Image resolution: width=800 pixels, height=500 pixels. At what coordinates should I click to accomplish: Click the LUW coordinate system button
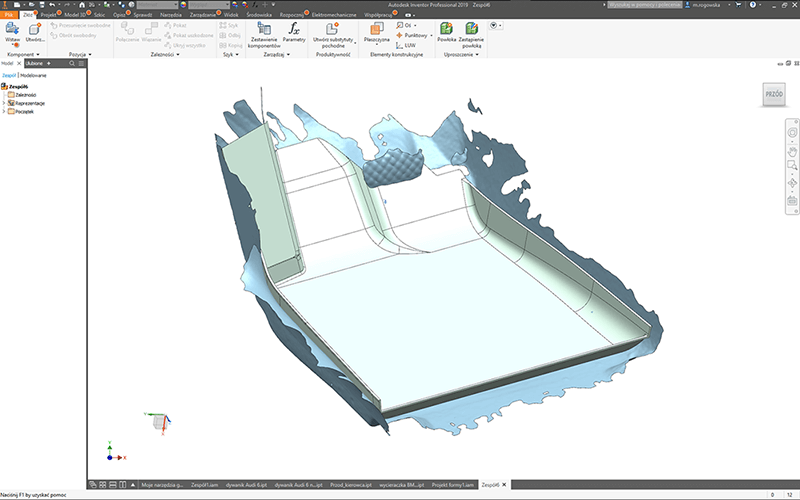(408, 44)
